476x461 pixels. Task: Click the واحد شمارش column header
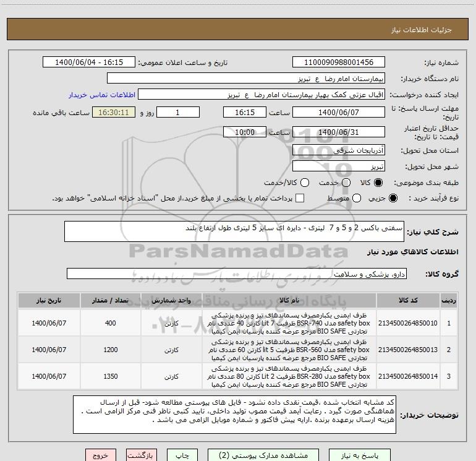click(x=171, y=300)
